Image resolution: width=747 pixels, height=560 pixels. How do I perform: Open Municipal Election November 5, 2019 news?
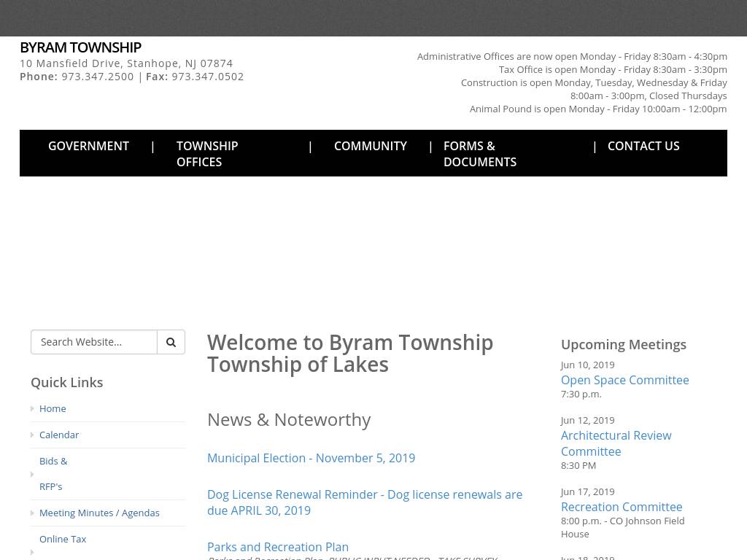coord(311,458)
